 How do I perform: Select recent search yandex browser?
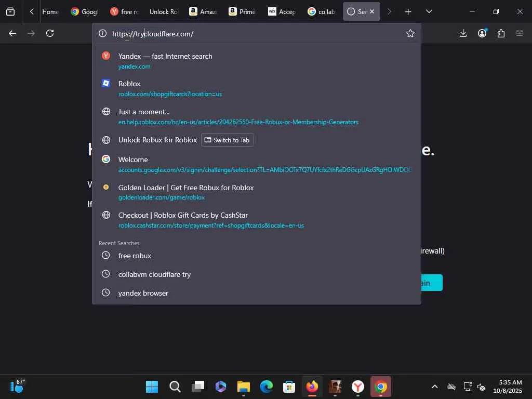point(257,293)
